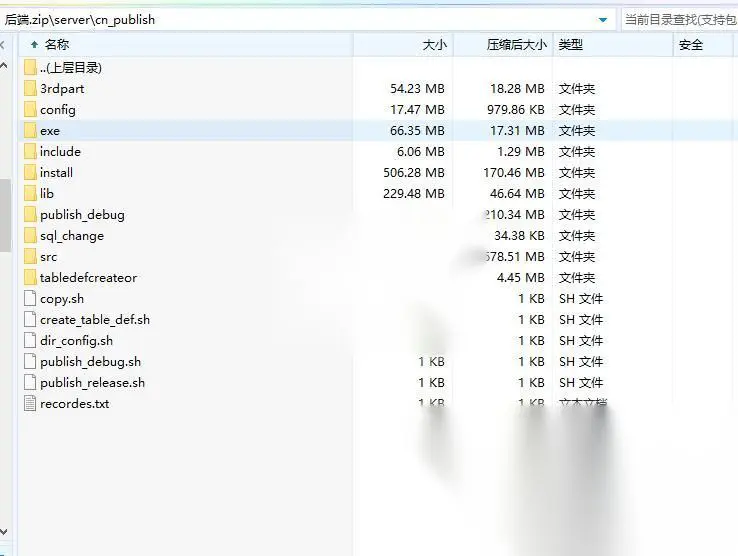Select the 'copy.sh' file name
Screen dimensions: 738x556
click(x=62, y=299)
